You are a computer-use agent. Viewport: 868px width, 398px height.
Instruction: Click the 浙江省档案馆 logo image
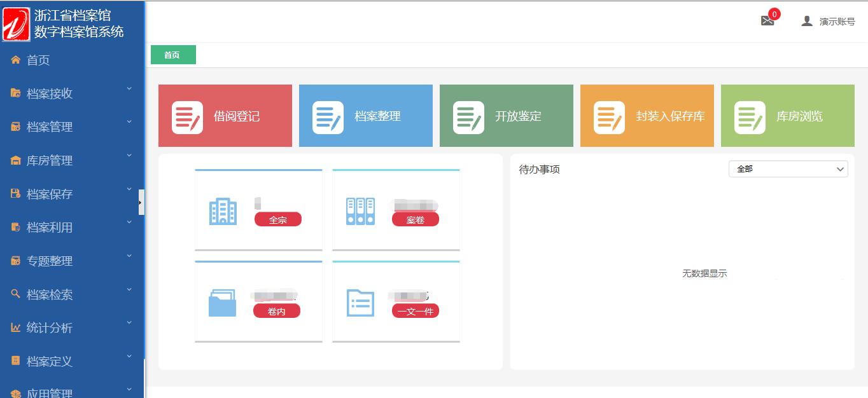(x=17, y=24)
